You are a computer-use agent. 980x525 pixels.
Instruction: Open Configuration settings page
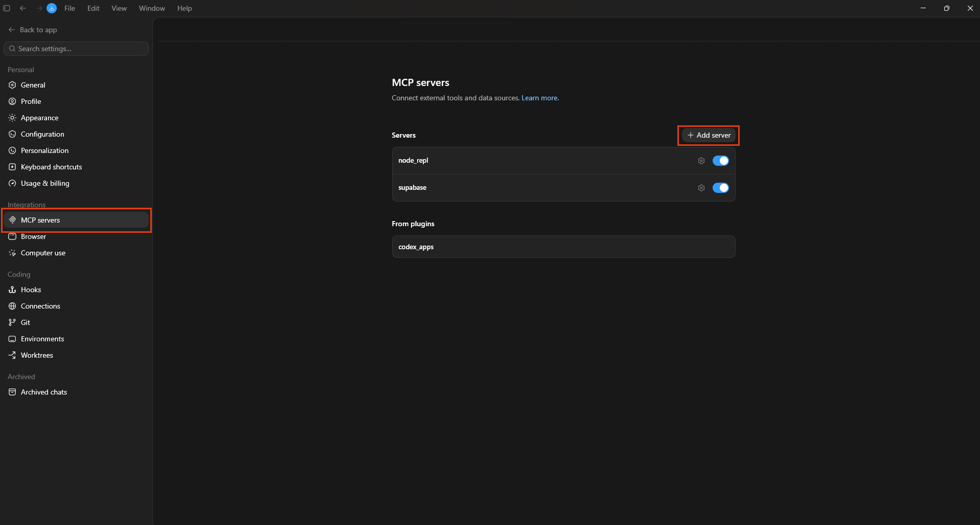click(76, 134)
